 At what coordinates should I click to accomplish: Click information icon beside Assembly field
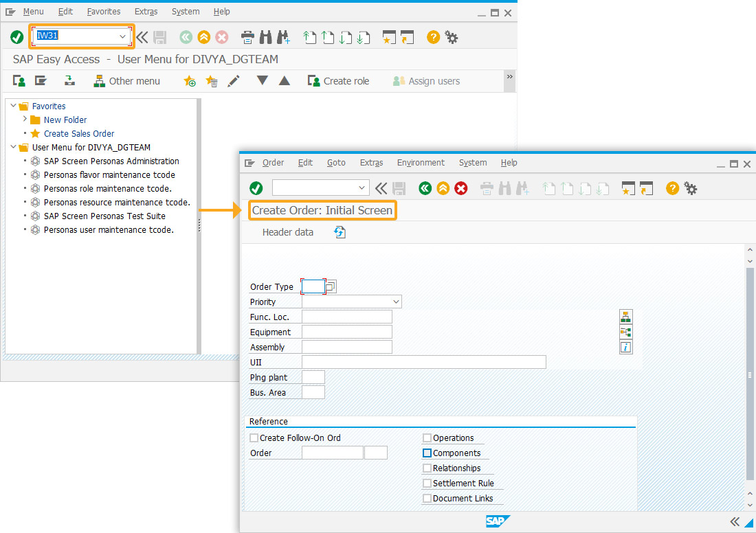pyautogui.click(x=626, y=347)
